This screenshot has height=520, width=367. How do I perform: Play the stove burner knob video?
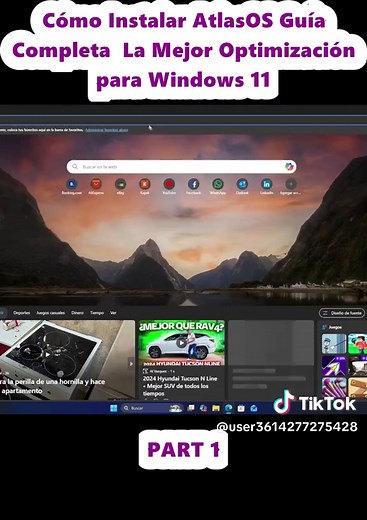[x=48, y=355]
